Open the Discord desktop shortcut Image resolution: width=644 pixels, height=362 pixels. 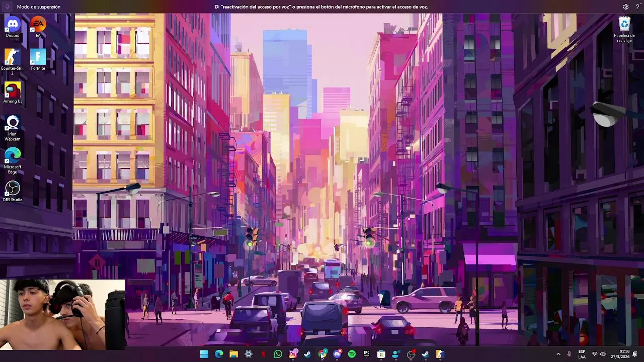click(13, 27)
